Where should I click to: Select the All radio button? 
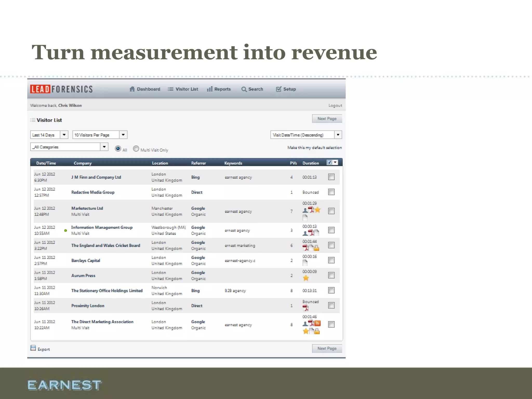click(118, 149)
